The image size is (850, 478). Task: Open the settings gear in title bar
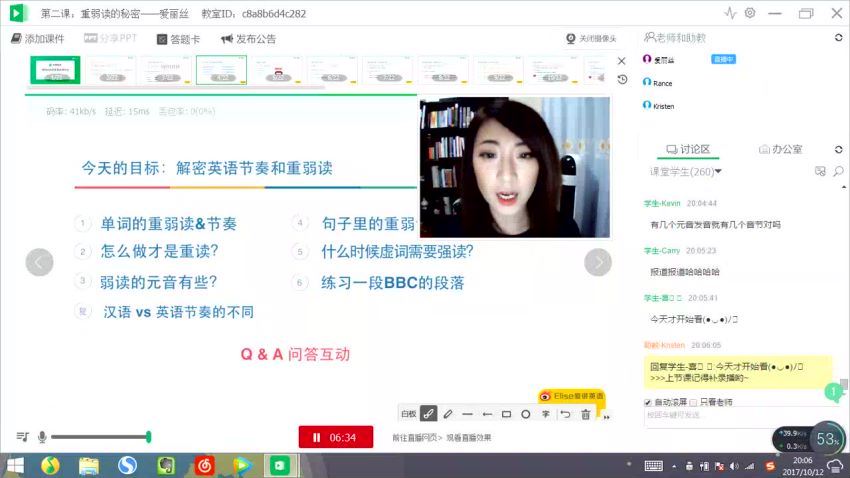tap(750, 13)
